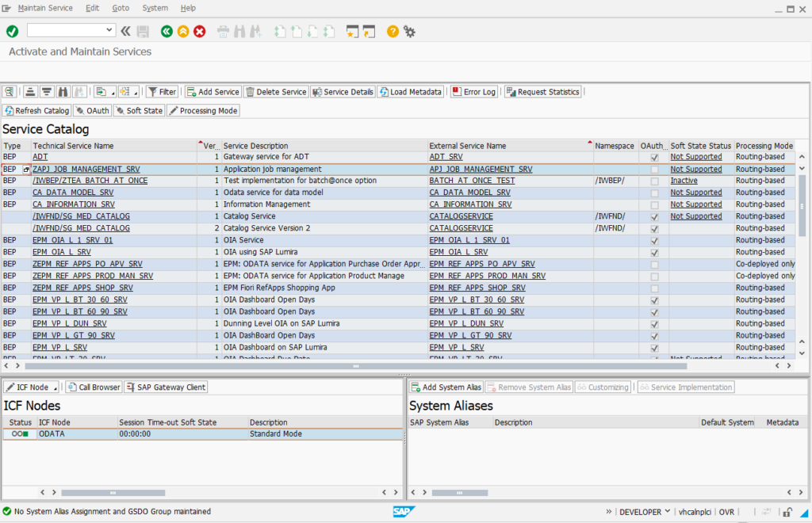The image size is (812, 523).
Task: Click the Inactive soft state status link
Action: (684, 181)
